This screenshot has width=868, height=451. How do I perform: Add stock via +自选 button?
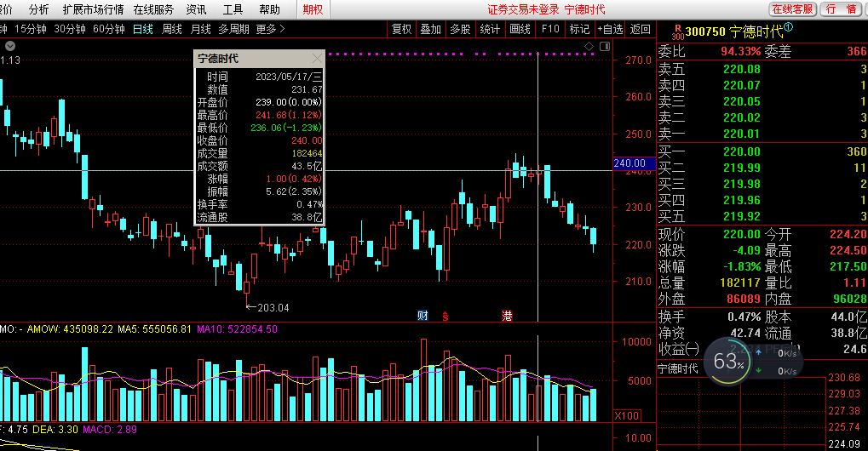[x=610, y=29]
